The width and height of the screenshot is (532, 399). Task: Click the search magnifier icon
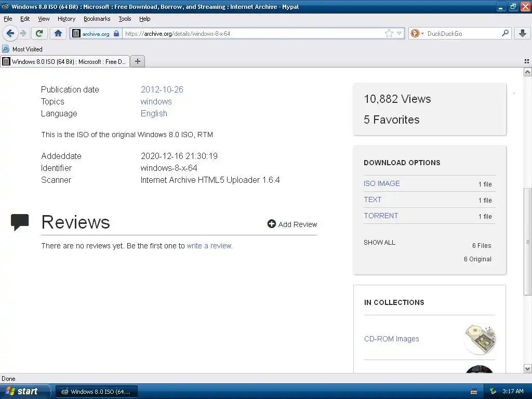coord(505,33)
